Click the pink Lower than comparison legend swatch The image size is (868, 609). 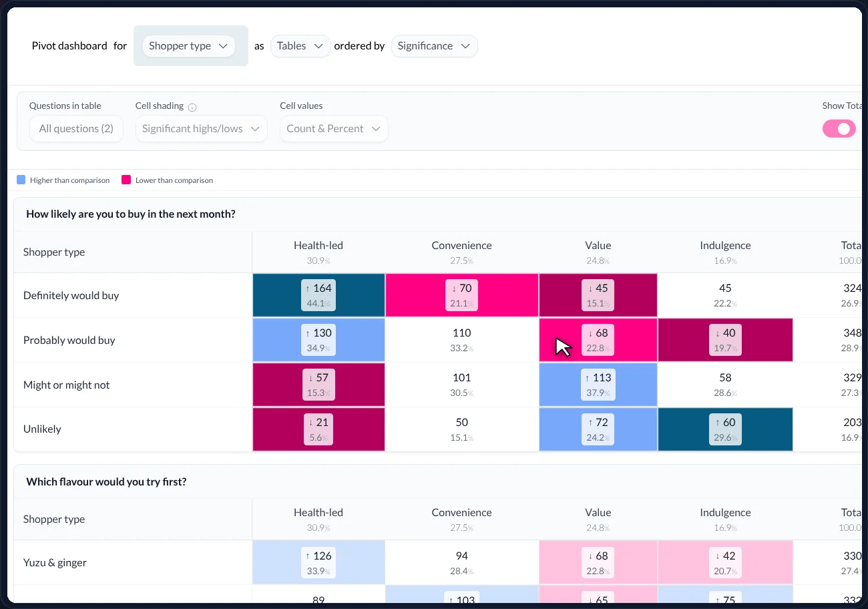pyautogui.click(x=126, y=180)
